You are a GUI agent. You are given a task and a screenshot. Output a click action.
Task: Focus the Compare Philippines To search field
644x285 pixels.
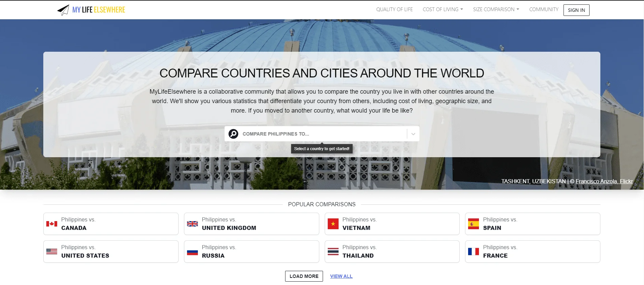(322, 134)
